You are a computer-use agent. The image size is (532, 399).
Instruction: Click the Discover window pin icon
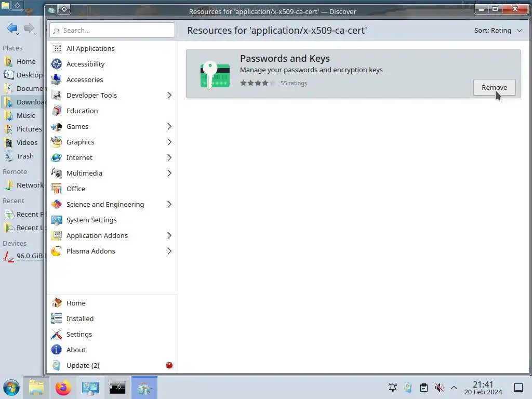coord(64,9)
